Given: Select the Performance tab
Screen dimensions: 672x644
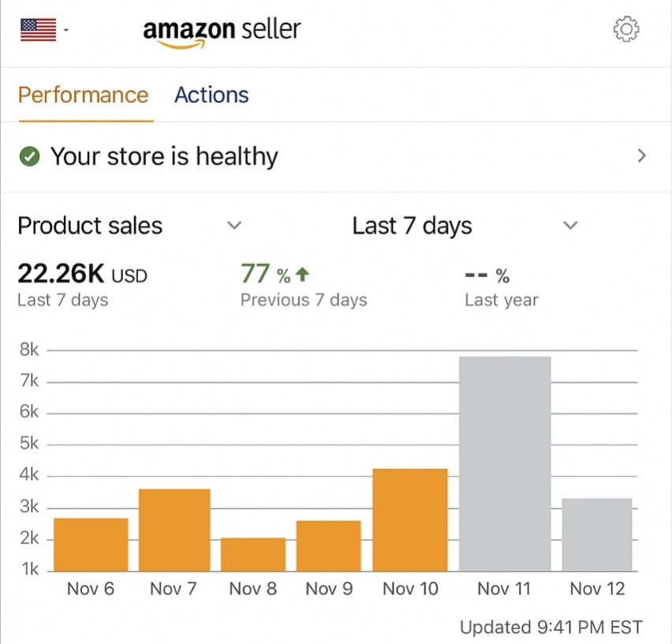Looking at the screenshot, I should [x=83, y=95].
